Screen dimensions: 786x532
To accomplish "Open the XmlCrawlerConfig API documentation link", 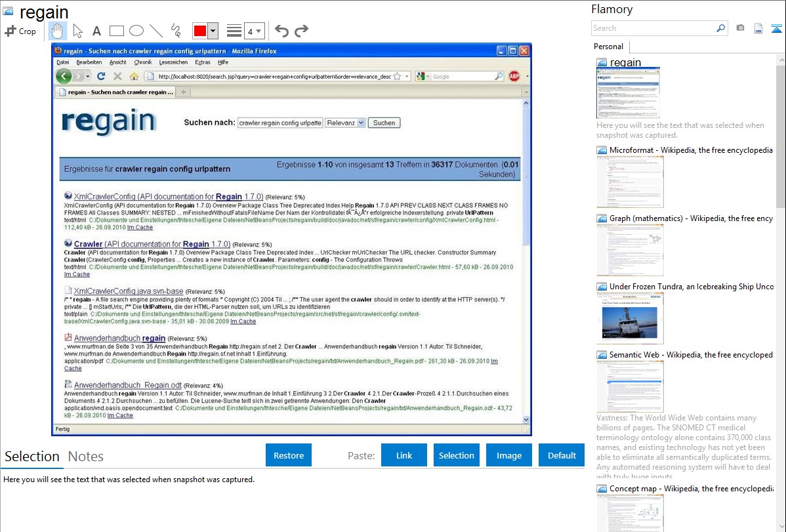I will coord(169,197).
